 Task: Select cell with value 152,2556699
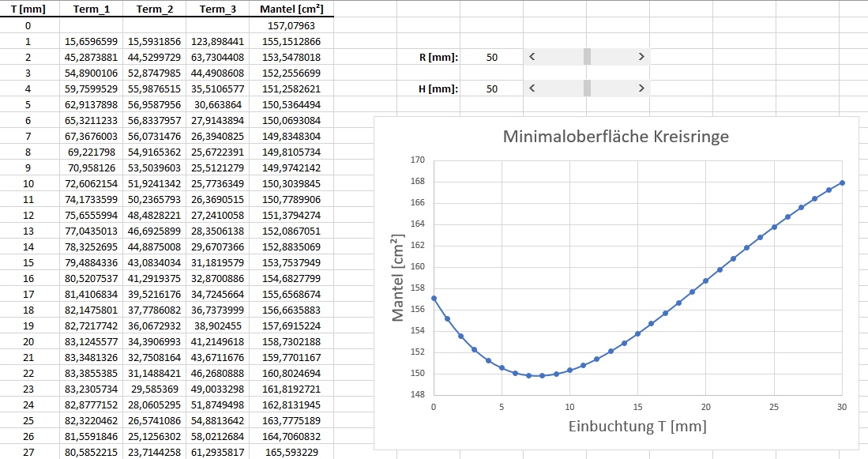[x=291, y=73]
